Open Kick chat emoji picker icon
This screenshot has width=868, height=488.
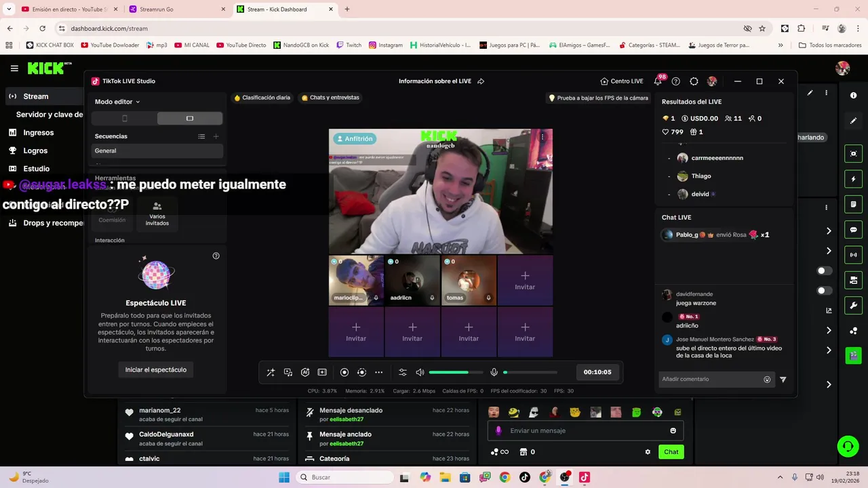673,430
